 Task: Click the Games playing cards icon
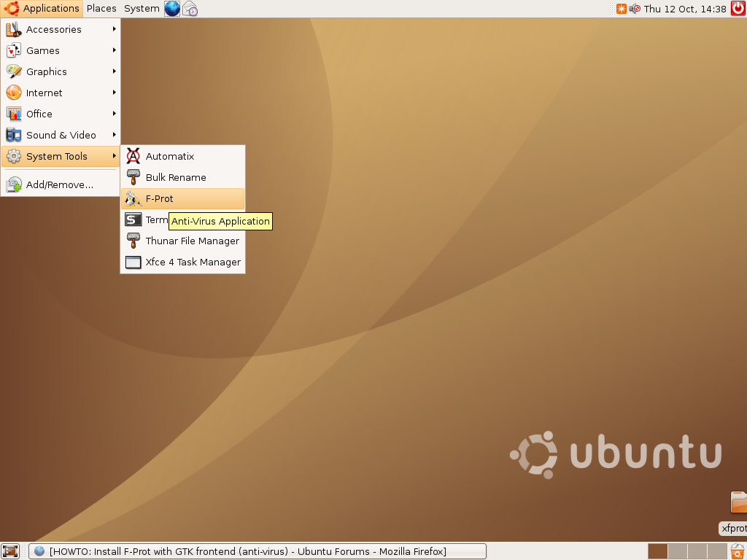click(14, 50)
